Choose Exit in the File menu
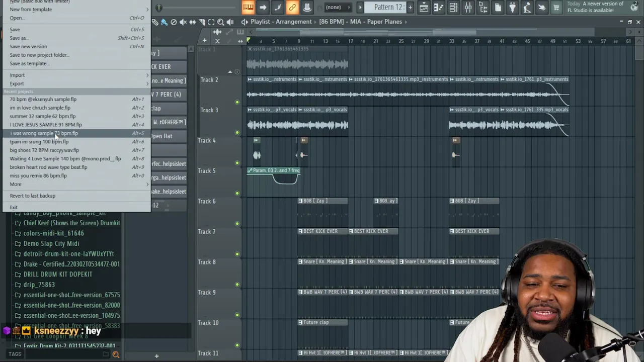Image resolution: width=644 pixels, height=362 pixels. pyautogui.click(x=76, y=208)
